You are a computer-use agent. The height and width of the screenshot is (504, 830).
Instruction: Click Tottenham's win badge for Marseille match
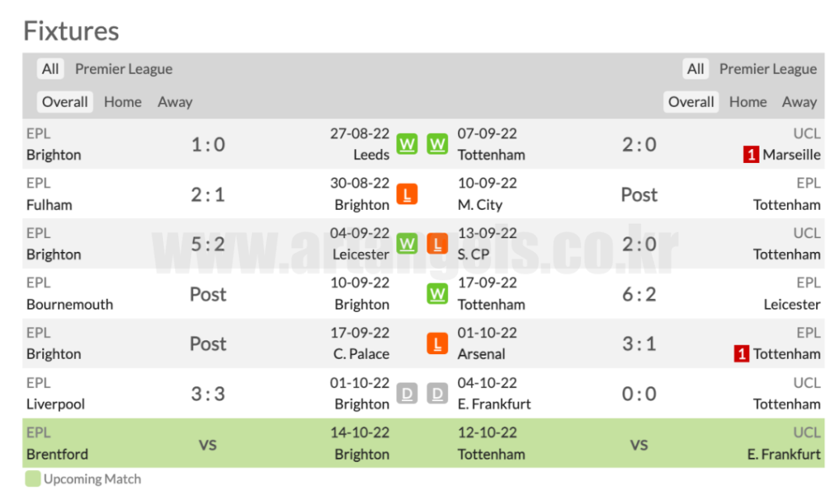(x=438, y=144)
